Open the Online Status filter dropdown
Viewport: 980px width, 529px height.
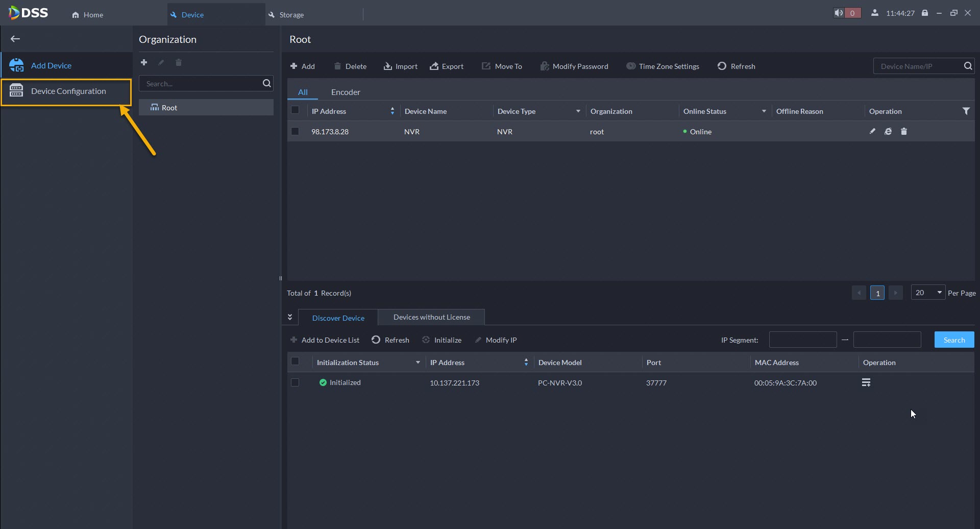tap(764, 111)
